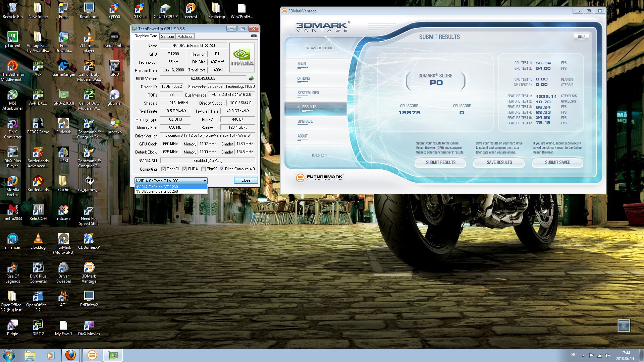Image resolution: width=644 pixels, height=362 pixels.
Task: Select the second GTX 260 list entry
Action: click(171, 191)
